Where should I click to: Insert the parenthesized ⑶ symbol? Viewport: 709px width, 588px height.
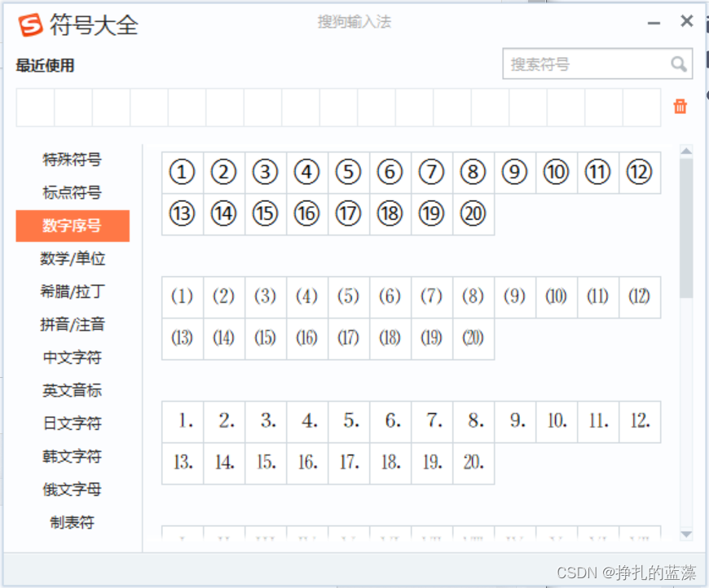266,297
